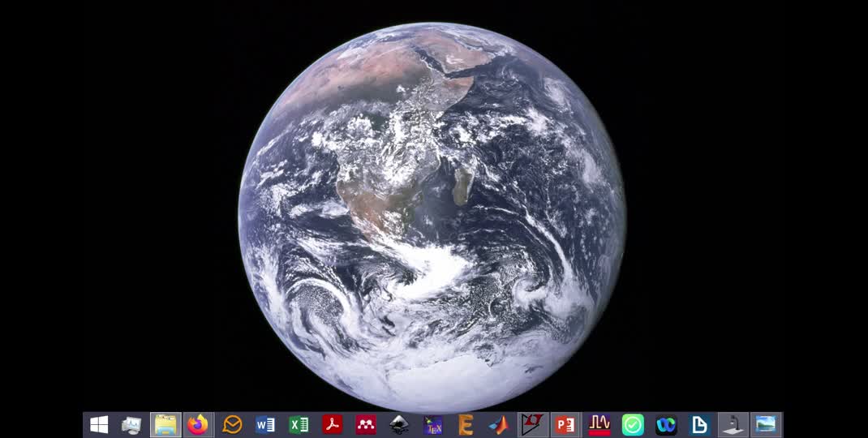Open the TeX editor icon
Image resolution: width=868 pixels, height=438 pixels.
[433, 425]
